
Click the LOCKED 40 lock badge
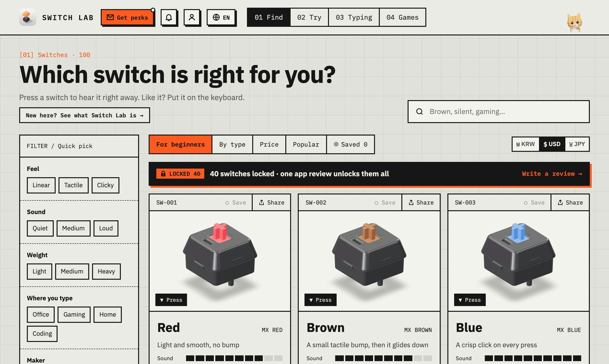pos(180,174)
